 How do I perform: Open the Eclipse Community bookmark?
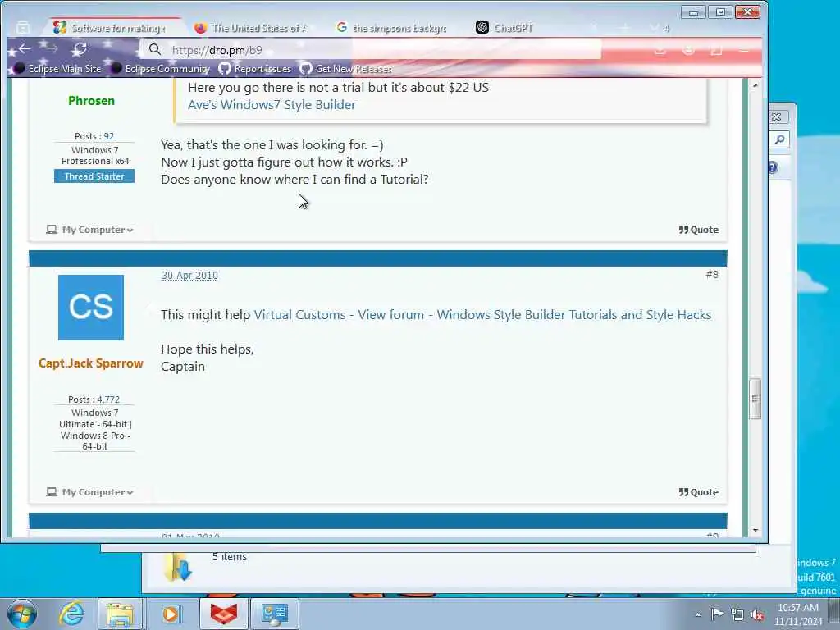tap(160, 69)
